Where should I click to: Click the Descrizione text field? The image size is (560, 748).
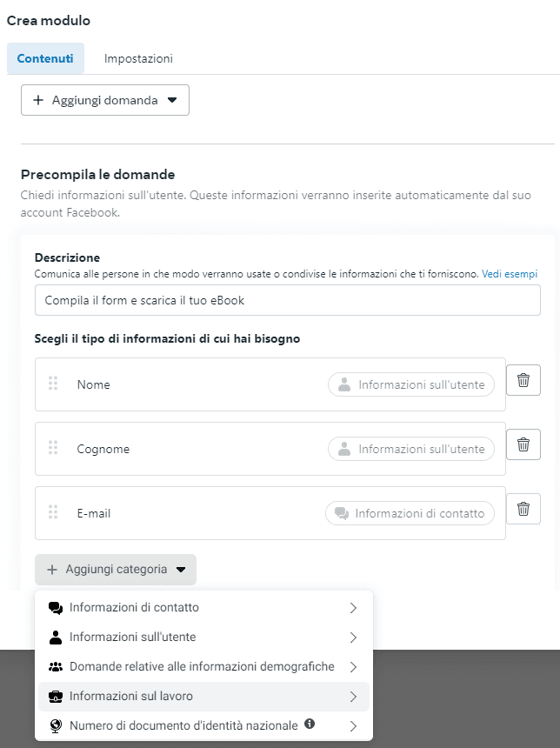tap(287, 301)
